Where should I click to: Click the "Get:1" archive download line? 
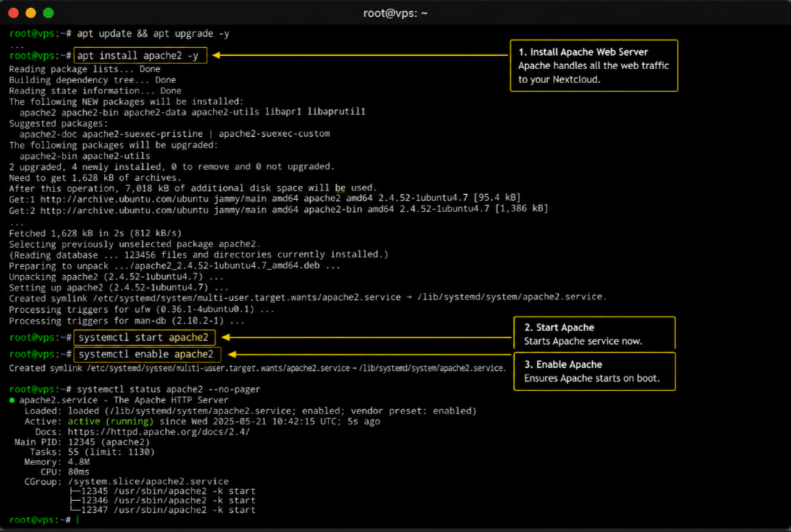264,198
